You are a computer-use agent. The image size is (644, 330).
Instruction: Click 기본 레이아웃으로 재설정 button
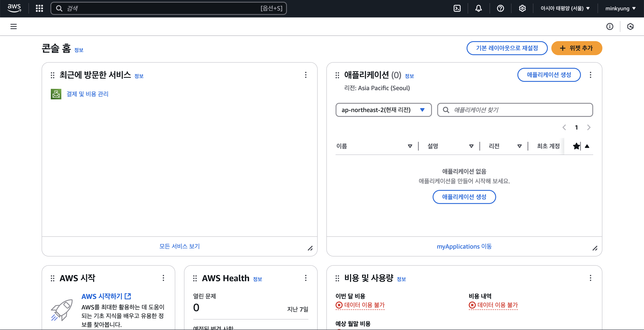pos(507,48)
